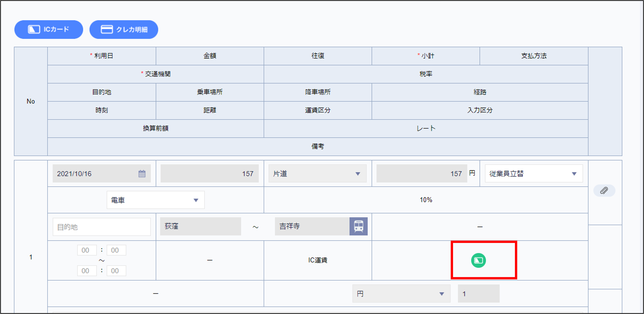Click the end hour time field
This screenshot has height=314, width=644.
pos(87,271)
